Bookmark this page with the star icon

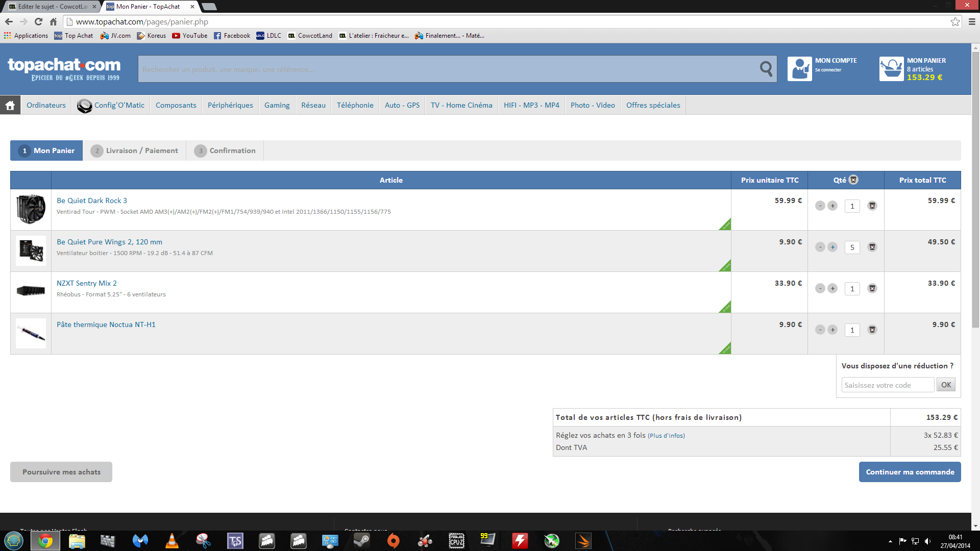[x=955, y=21]
